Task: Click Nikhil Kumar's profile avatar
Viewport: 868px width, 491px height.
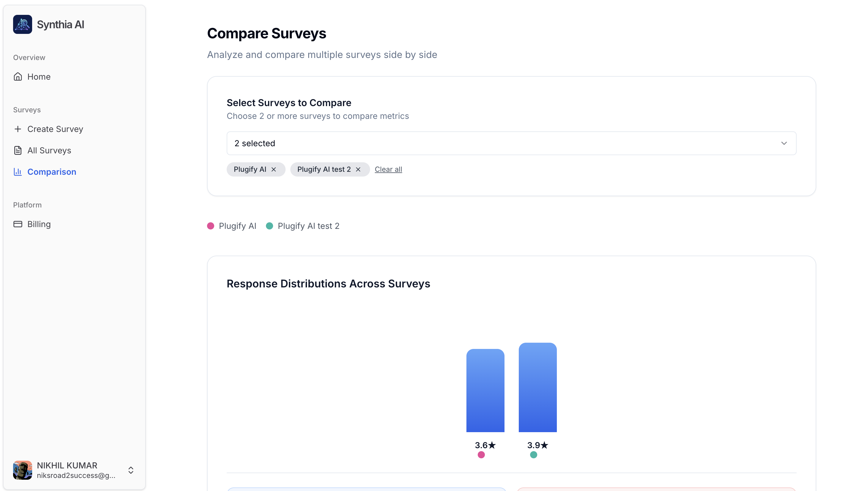Action: click(22, 470)
